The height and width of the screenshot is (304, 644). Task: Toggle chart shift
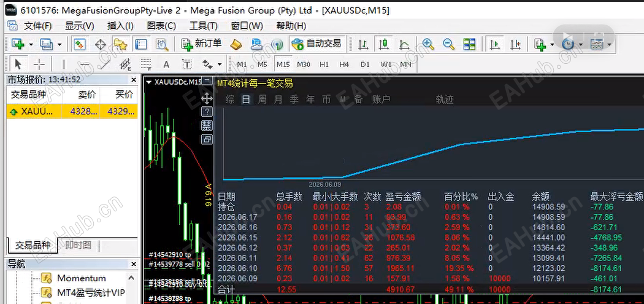(515, 44)
